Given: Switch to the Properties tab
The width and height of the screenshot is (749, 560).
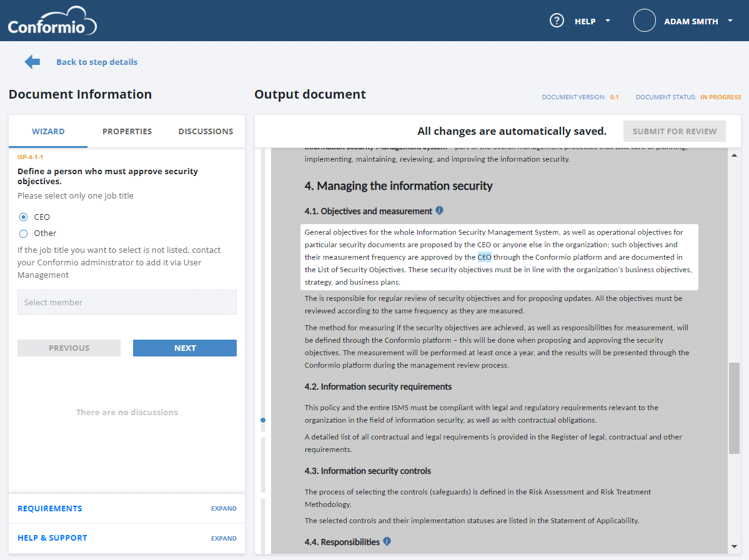Looking at the screenshot, I should [x=127, y=131].
